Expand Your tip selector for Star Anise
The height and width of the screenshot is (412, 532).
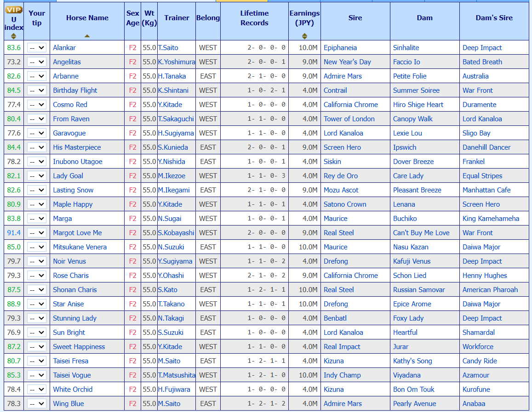tap(37, 304)
